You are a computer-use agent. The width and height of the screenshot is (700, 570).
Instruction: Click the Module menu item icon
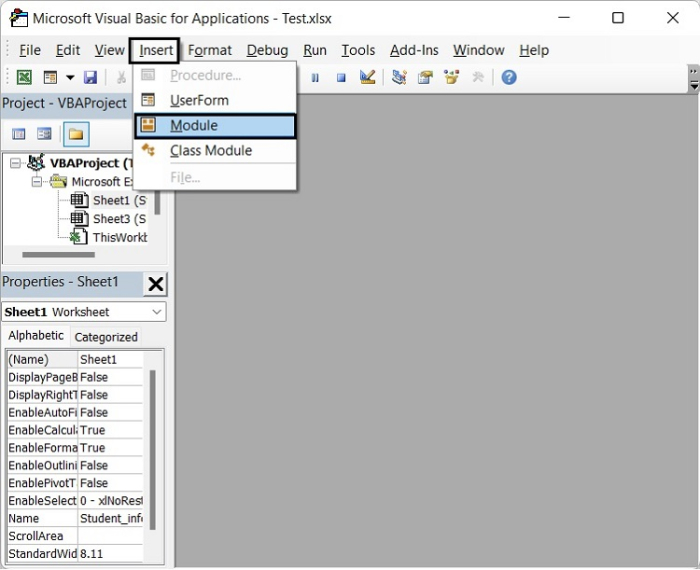coord(148,125)
